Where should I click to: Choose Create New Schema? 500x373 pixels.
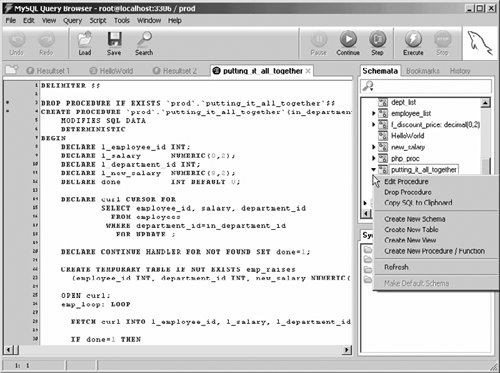pos(415,219)
